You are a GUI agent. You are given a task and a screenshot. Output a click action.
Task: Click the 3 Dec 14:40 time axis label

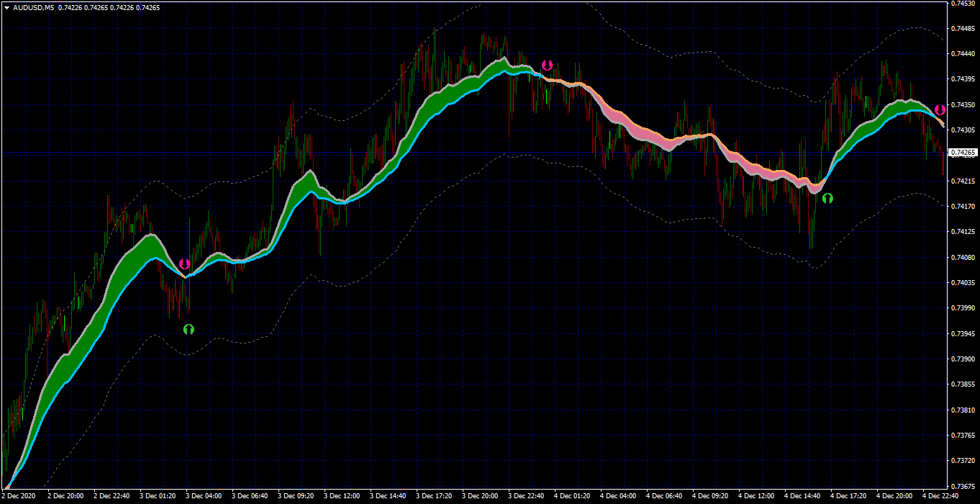tap(389, 496)
